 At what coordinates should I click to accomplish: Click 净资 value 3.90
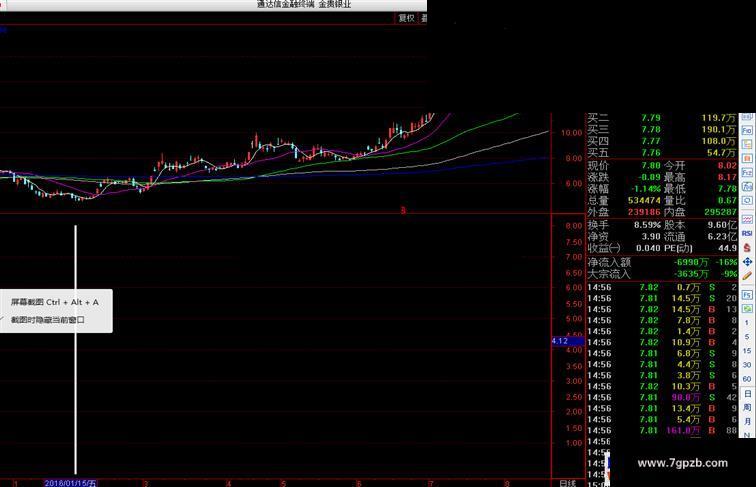[650, 236]
